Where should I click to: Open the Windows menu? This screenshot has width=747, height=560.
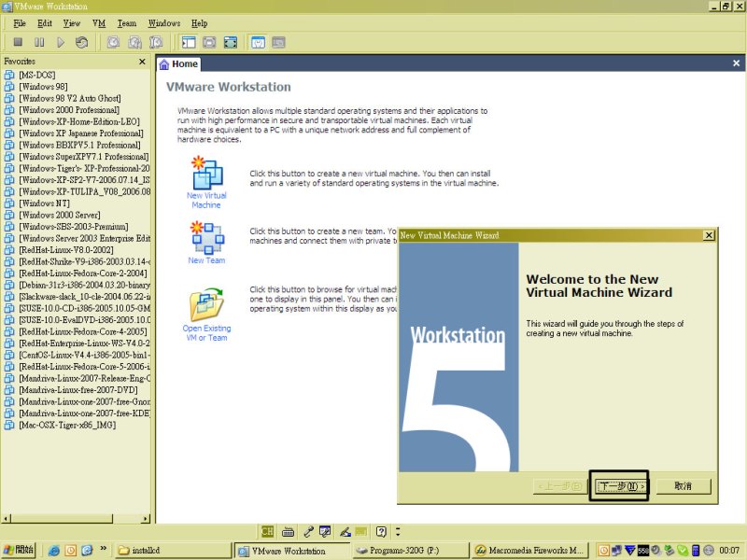click(164, 23)
